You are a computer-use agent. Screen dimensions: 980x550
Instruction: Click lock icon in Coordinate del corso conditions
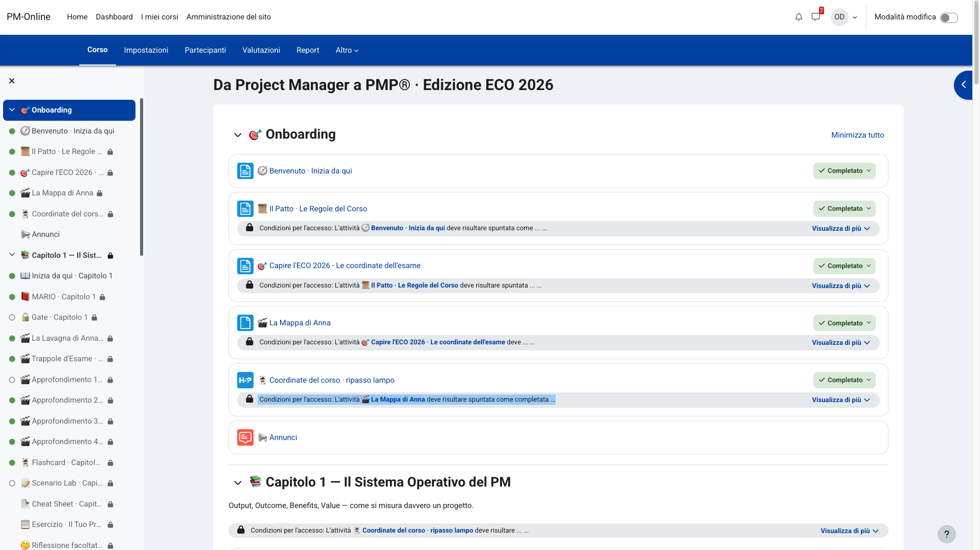tap(249, 399)
